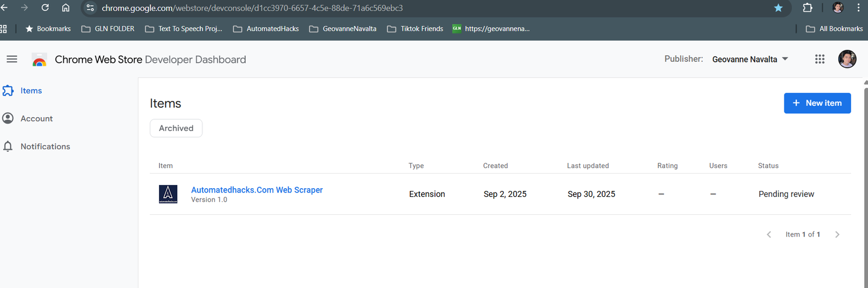Open the hamburger main menu
Screen dimensions: 868x288
12,59
